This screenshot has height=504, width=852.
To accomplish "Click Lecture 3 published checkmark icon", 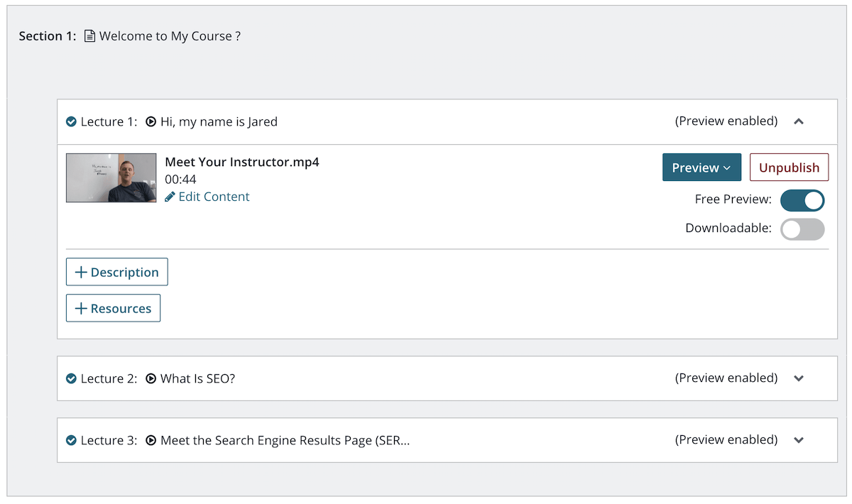I will coord(71,441).
